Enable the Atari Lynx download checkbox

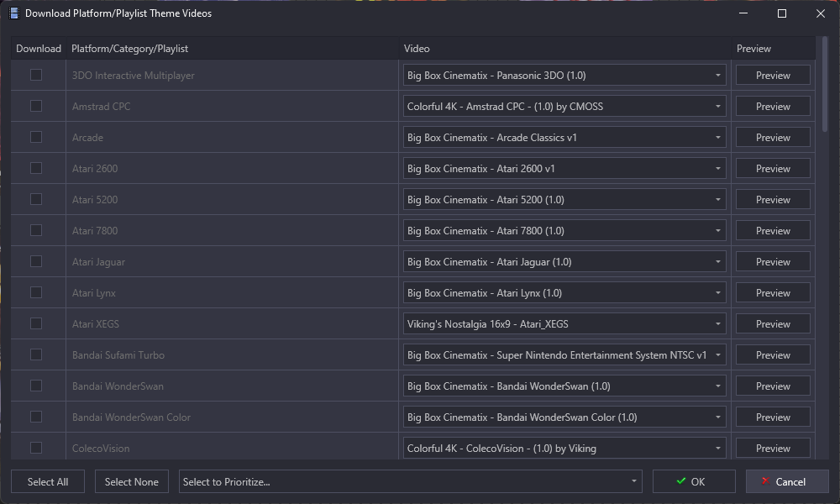click(x=36, y=292)
